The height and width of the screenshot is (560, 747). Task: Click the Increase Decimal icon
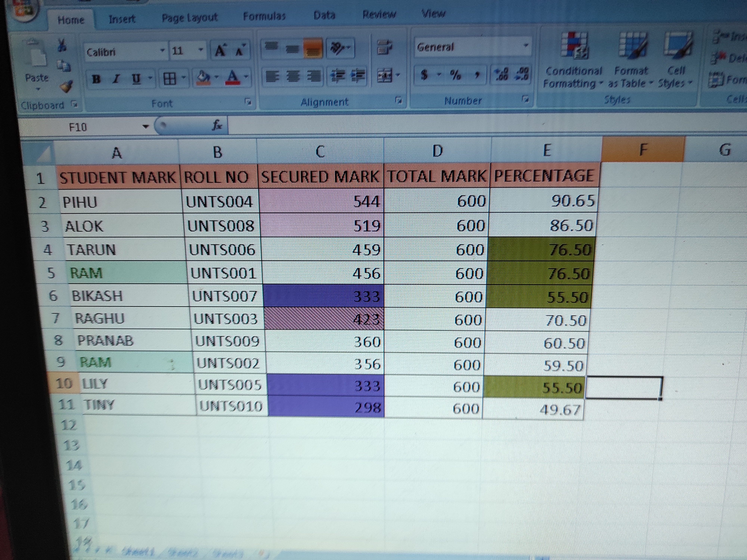[x=501, y=74]
